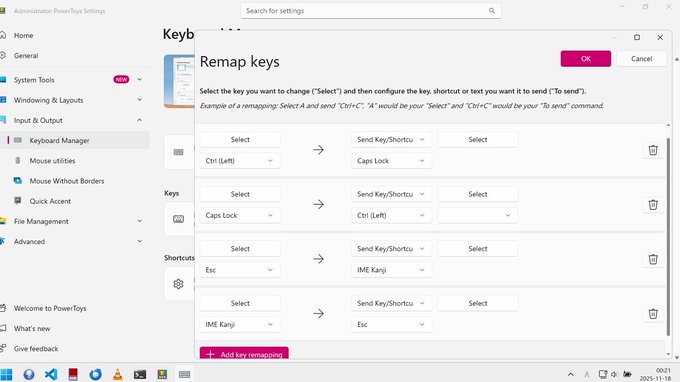Click keyboard icon in taskbar
680x382 pixels.
pyautogui.click(x=184, y=374)
